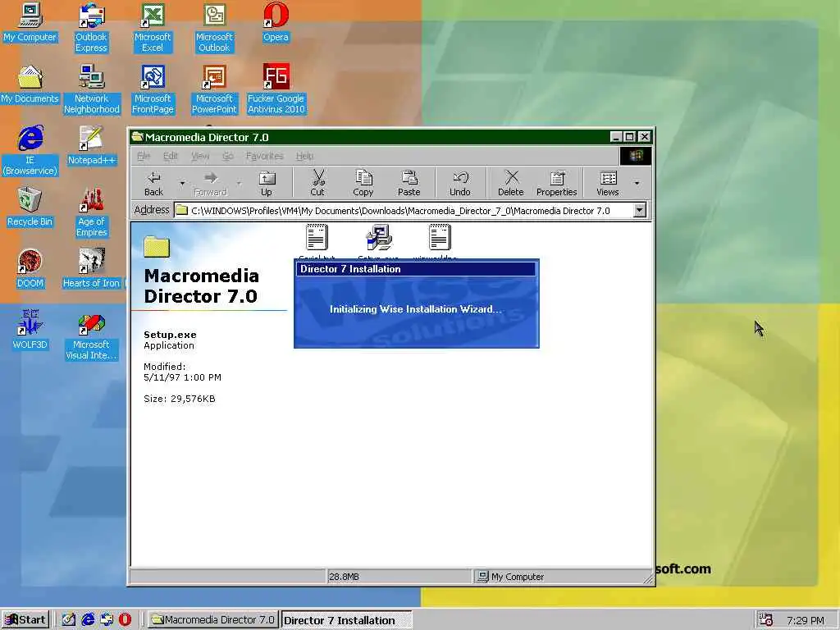The image size is (840, 630).
Task: Click the Copy toolbar button
Action: (363, 183)
